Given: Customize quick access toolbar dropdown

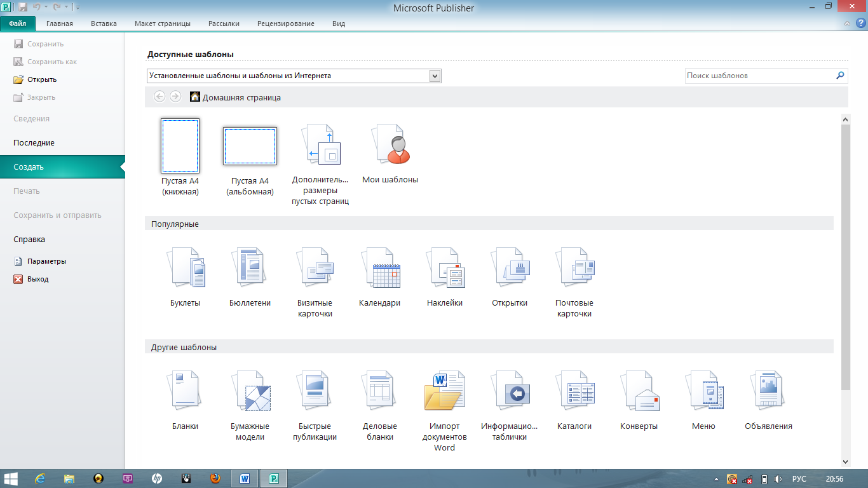Looking at the screenshot, I should 78,8.
